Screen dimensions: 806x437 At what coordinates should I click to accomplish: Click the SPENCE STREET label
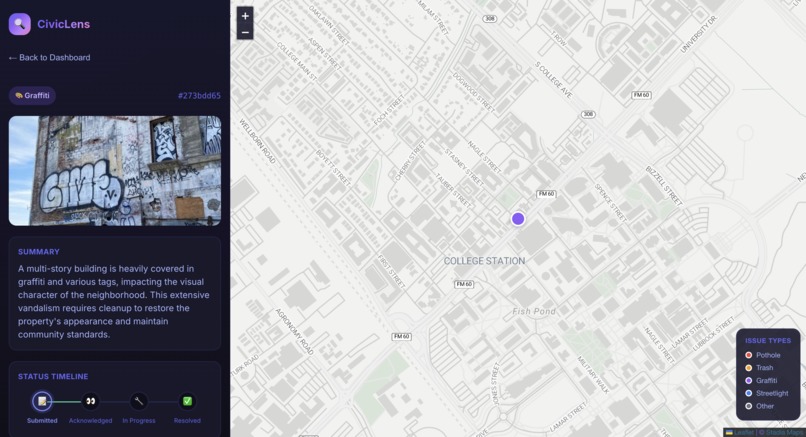point(610,203)
